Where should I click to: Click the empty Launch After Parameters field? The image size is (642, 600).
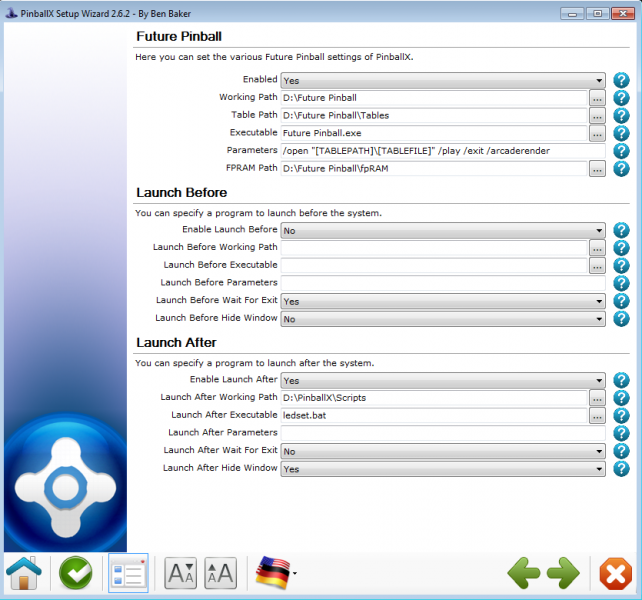(x=443, y=433)
